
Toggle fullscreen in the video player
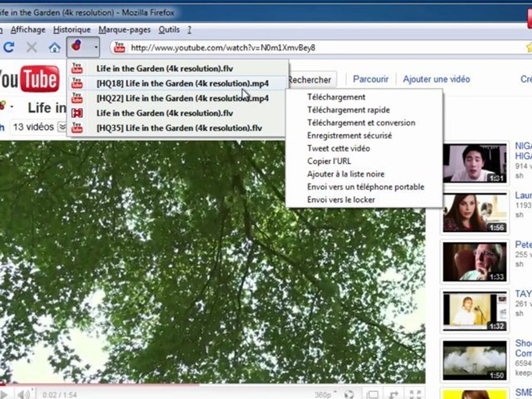(x=415, y=394)
